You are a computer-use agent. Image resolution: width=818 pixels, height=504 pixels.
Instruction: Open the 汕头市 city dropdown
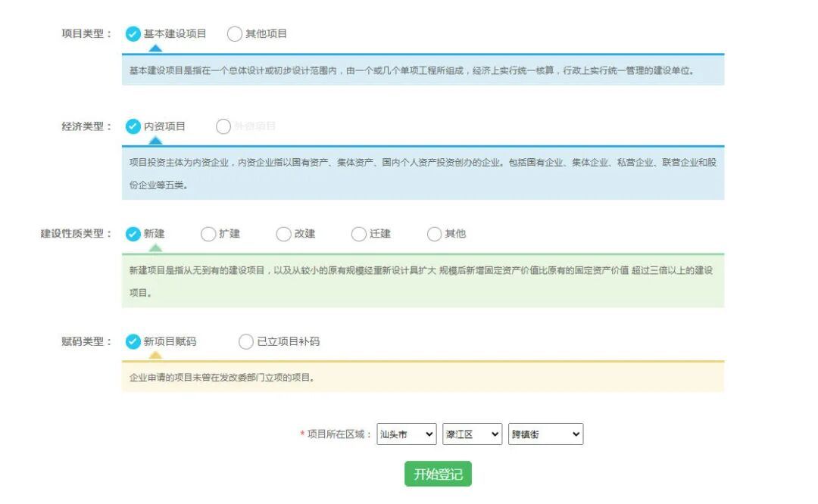(x=406, y=434)
